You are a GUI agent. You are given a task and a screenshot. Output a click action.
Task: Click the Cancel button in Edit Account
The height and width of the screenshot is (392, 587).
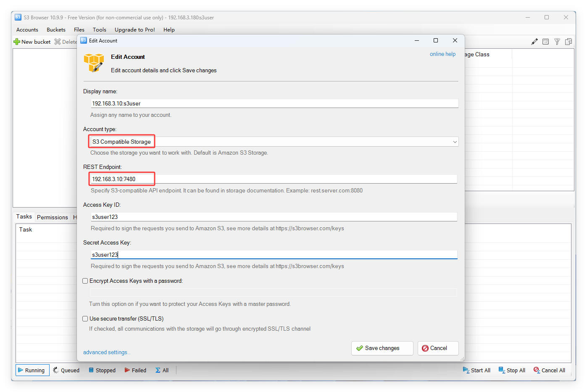click(438, 348)
